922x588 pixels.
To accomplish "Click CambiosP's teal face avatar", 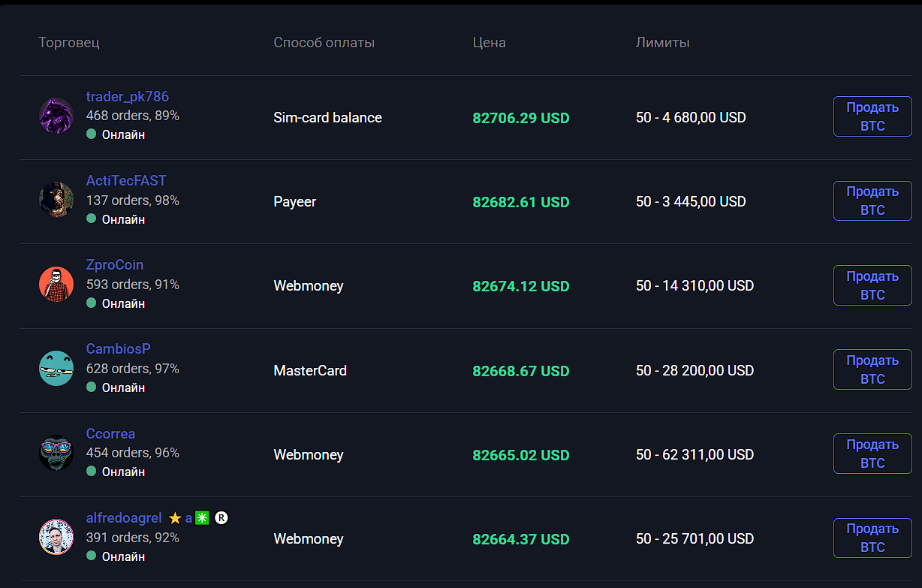I will [x=56, y=369].
